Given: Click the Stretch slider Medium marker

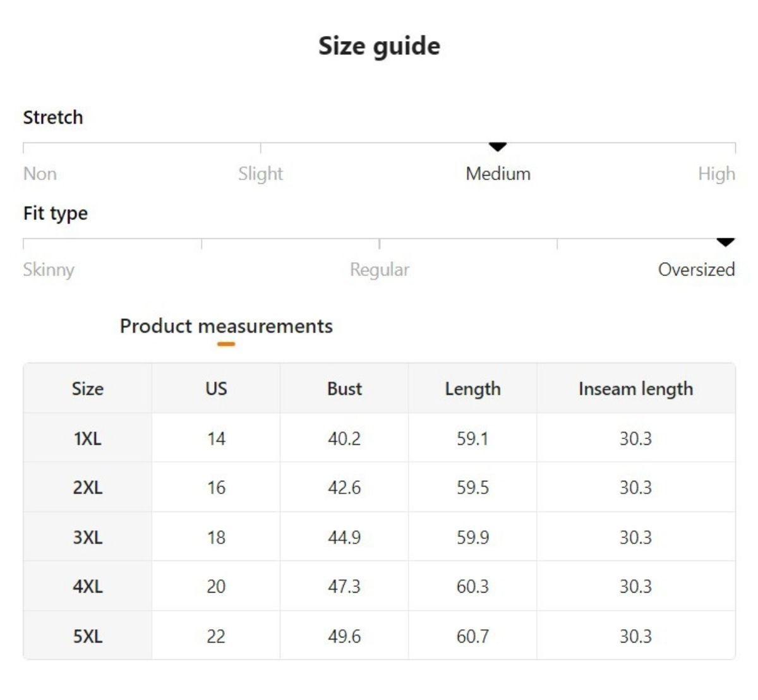Looking at the screenshot, I should (x=498, y=147).
